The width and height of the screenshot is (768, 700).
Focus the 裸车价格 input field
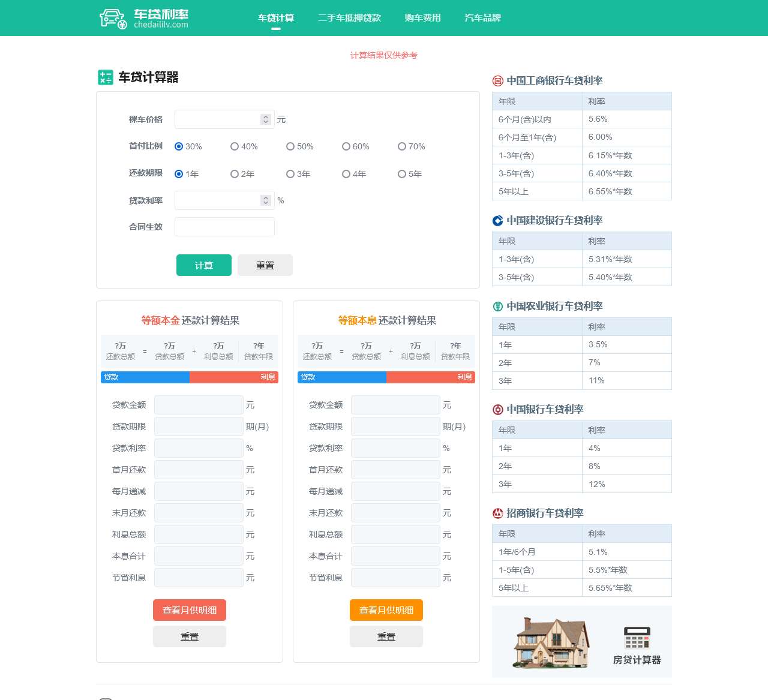pos(224,119)
